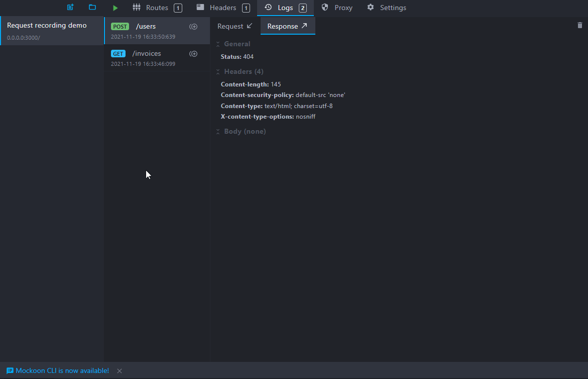Start the server with play button
Image resolution: width=588 pixels, height=379 pixels.
pyautogui.click(x=115, y=8)
